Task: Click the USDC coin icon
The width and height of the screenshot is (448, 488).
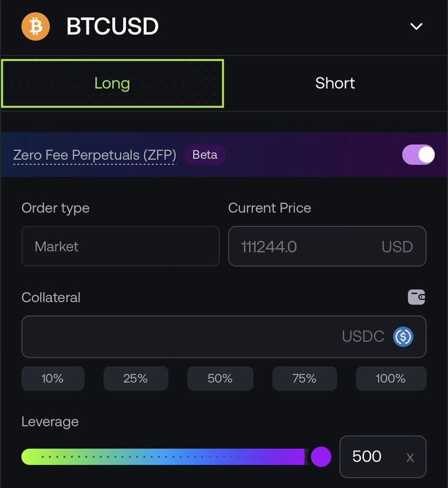Action: pos(403,336)
